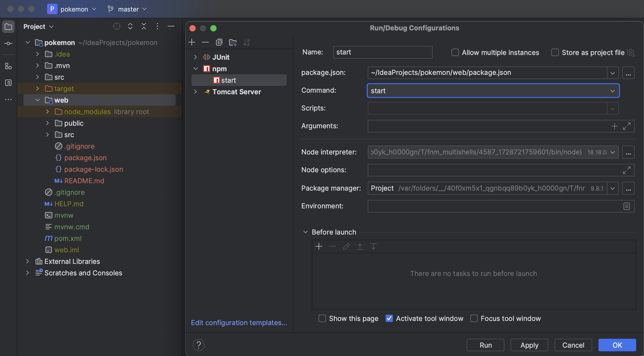Click the Add New Configuration plus icon
Screen dimensions: 644x356
(192, 42)
